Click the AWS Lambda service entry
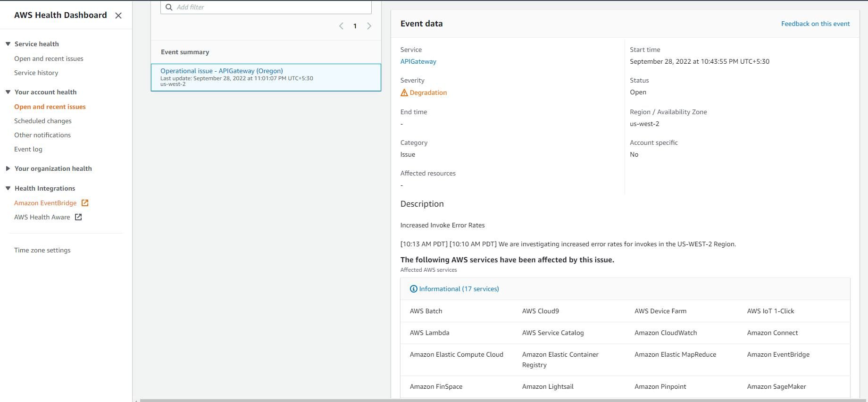The image size is (868, 402). click(x=430, y=333)
